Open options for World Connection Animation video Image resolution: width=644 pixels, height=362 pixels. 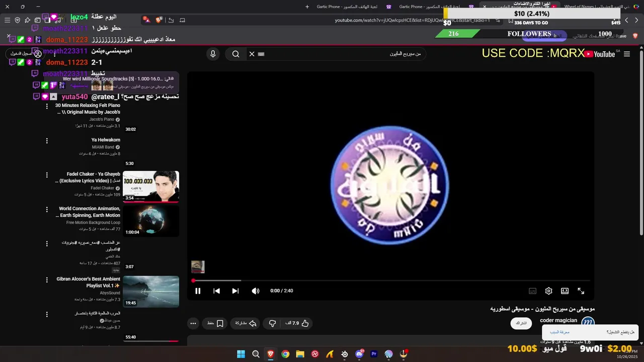(47, 209)
